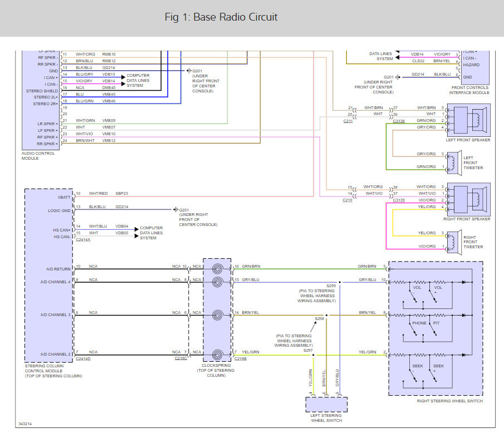The height and width of the screenshot is (433, 504).
Task: Open the C2414D connector link
Action: [83, 359]
